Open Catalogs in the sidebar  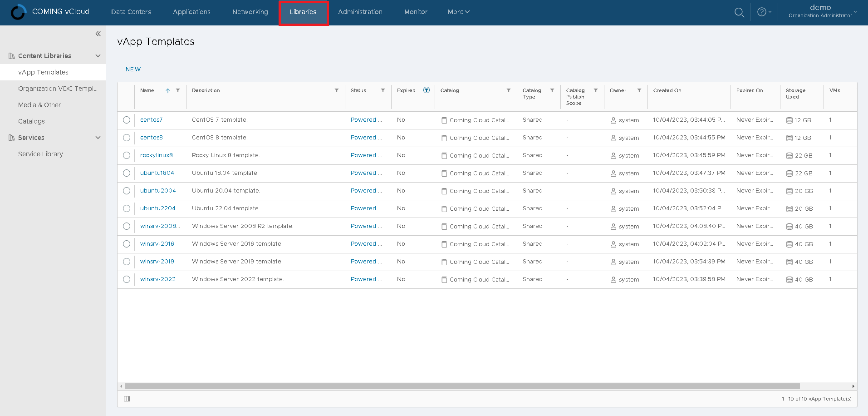pos(31,121)
